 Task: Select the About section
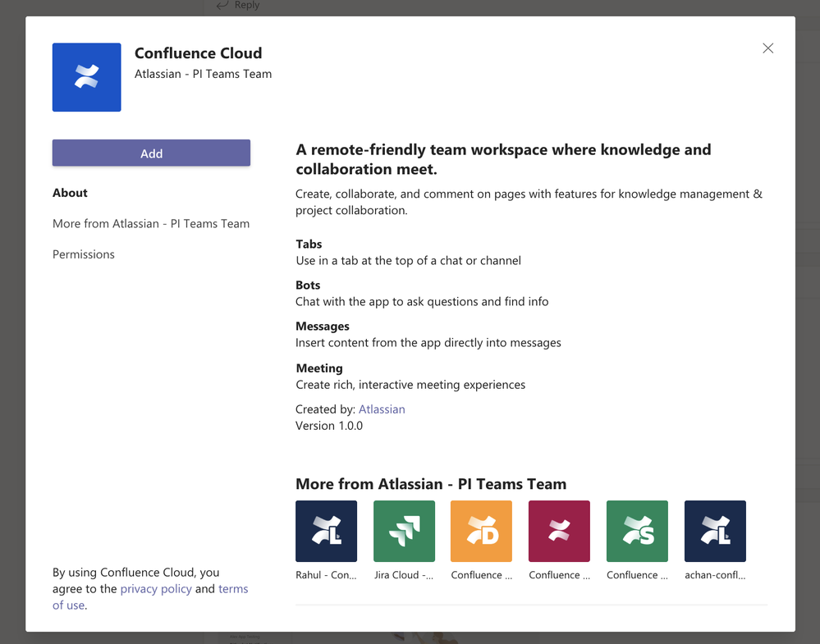click(70, 193)
